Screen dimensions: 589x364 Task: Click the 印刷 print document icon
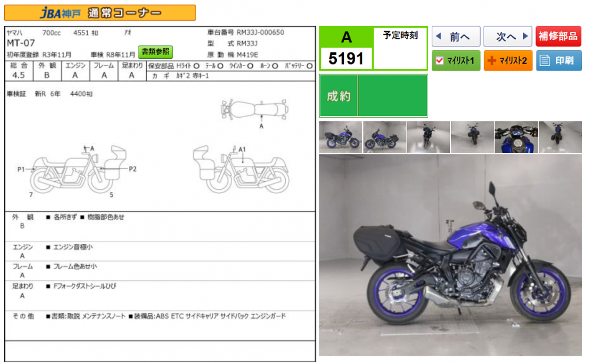545,61
